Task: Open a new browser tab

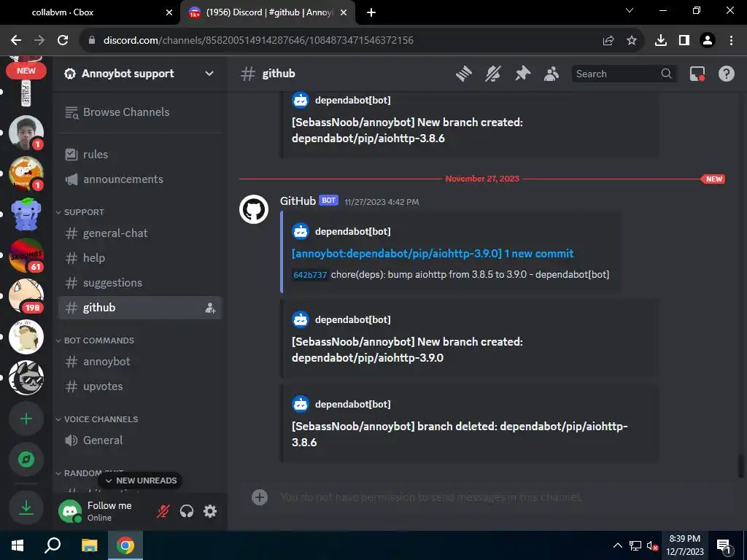Action: (371, 12)
